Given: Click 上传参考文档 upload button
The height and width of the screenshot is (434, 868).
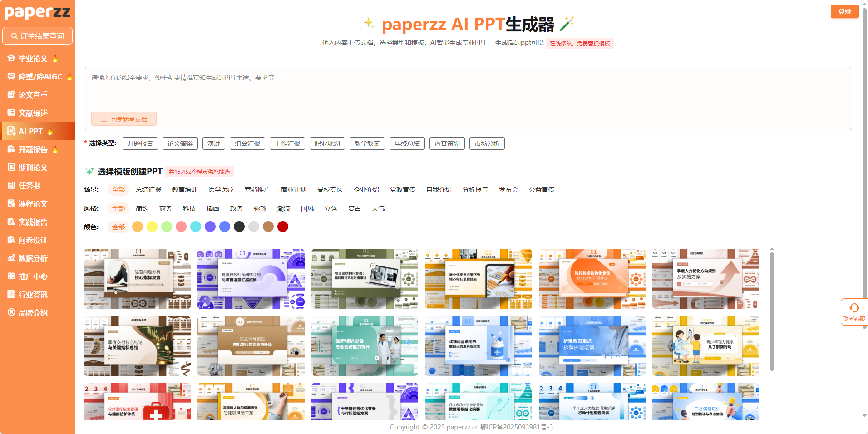Looking at the screenshot, I should click(x=124, y=119).
